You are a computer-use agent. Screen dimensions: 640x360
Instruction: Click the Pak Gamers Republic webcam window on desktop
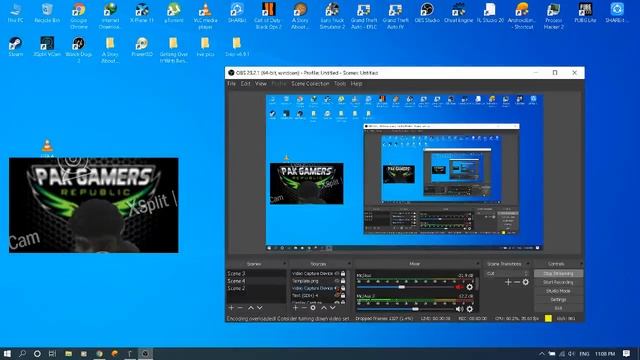coord(93,205)
